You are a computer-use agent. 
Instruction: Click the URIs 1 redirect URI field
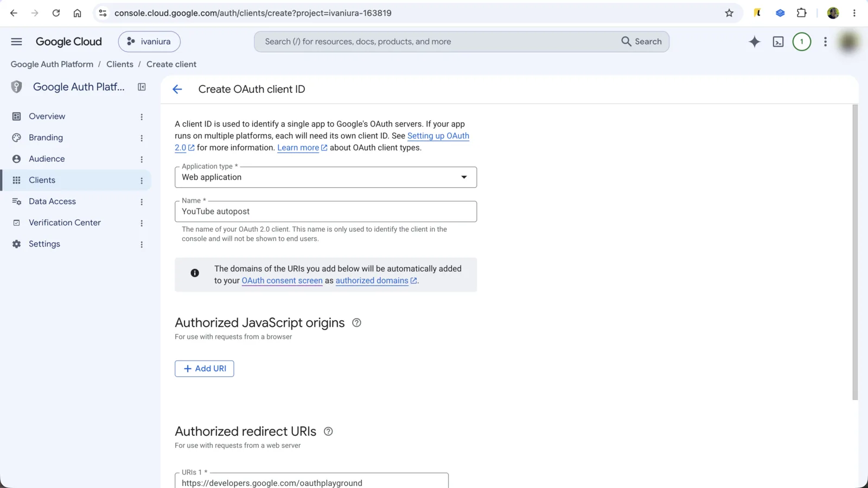pos(311,480)
